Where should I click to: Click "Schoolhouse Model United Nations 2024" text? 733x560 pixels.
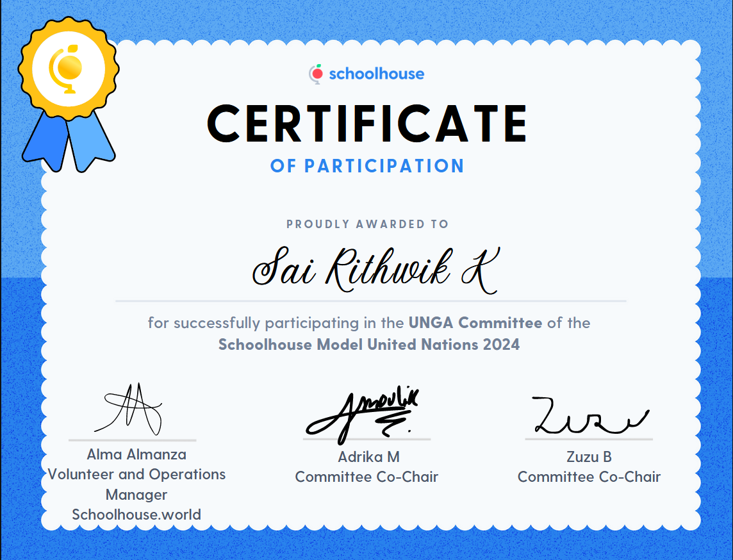[369, 345]
